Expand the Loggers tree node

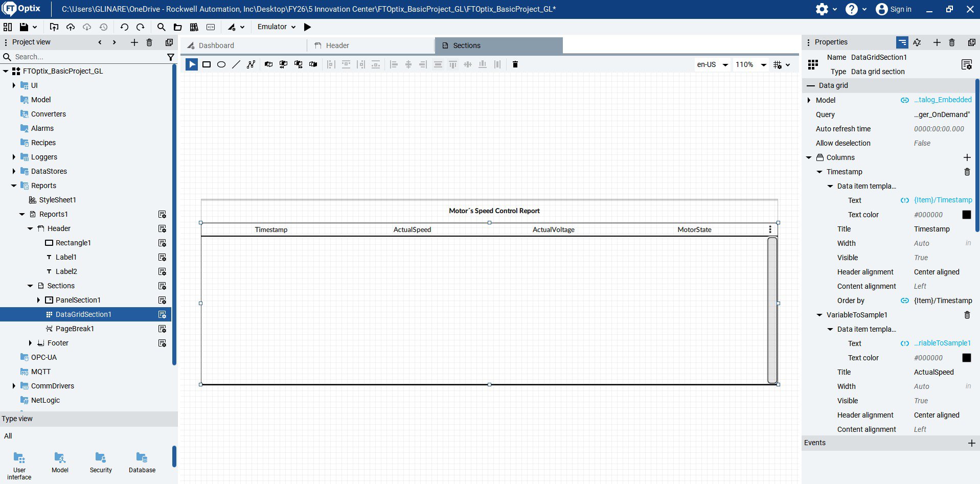(14, 157)
